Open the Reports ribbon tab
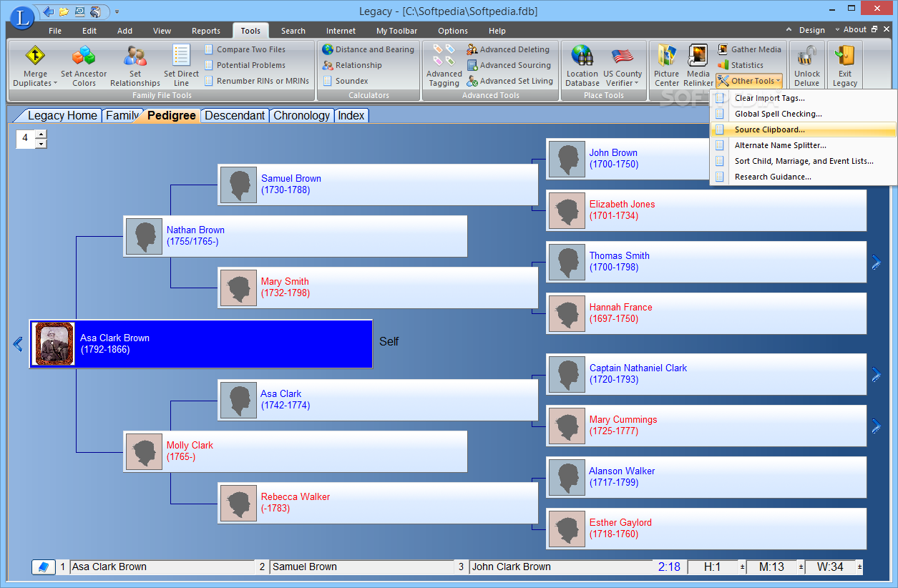This screenshot has width=898, height=588. [206, 31]
